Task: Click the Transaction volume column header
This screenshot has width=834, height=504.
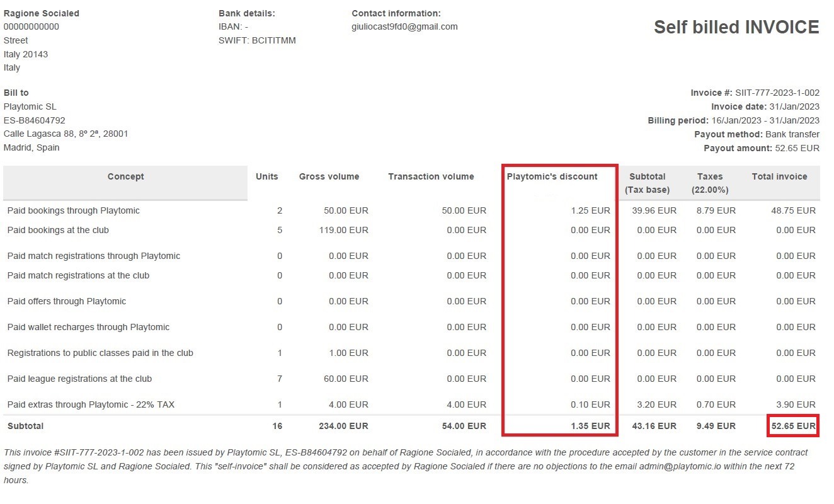Action: click(x=431, y=176)
